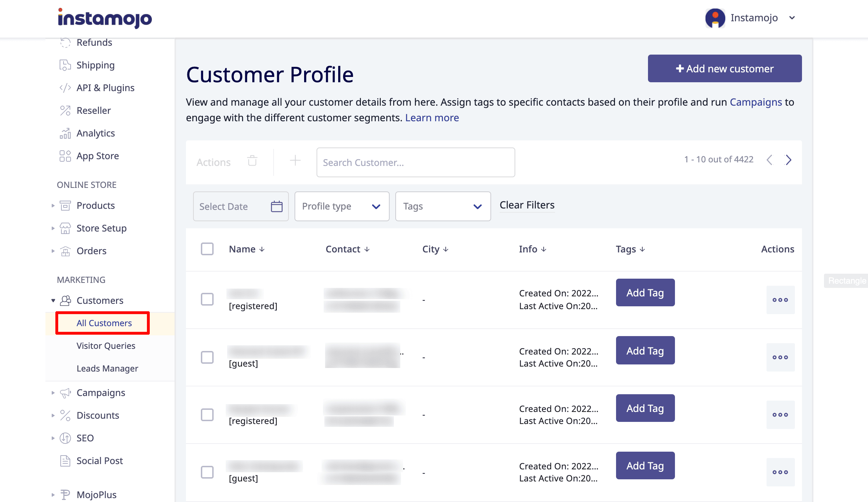Check the second registered customer row
This screenshot has width=868, height=502.
pos(207,415)
